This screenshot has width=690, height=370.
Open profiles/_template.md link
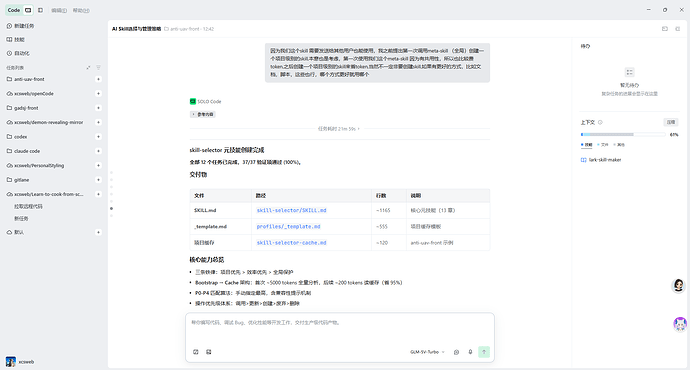tap(288, 227)
